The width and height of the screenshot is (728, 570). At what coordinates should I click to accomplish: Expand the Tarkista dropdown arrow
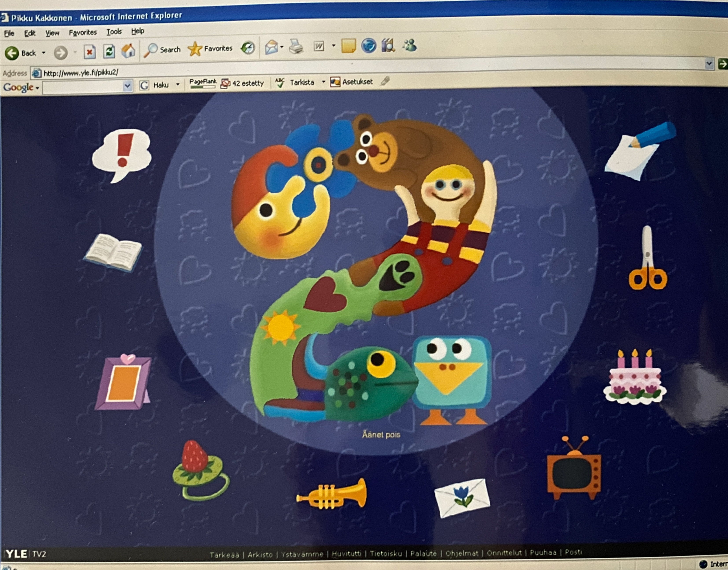tap(323, 82)
